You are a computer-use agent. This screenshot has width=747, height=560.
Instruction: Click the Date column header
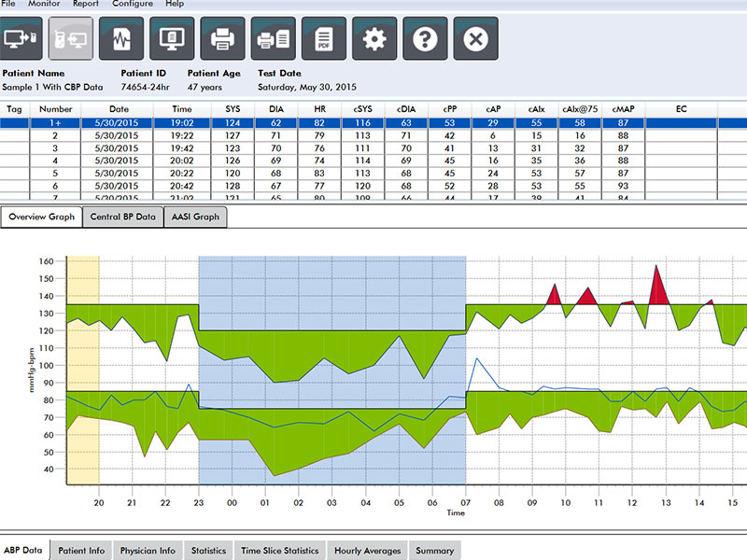pyautogui.click(x=118, y=109)
